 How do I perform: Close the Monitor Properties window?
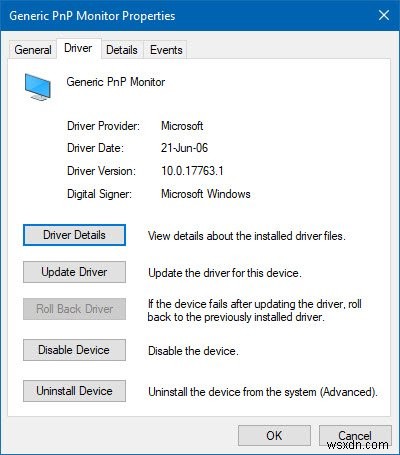(384, 15)
